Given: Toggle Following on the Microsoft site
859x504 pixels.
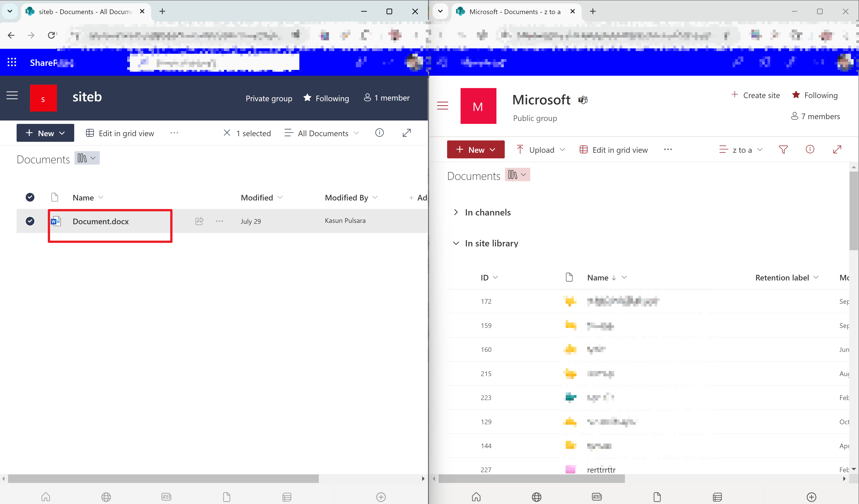Looking at the screenshot, I should pos(815,95).
